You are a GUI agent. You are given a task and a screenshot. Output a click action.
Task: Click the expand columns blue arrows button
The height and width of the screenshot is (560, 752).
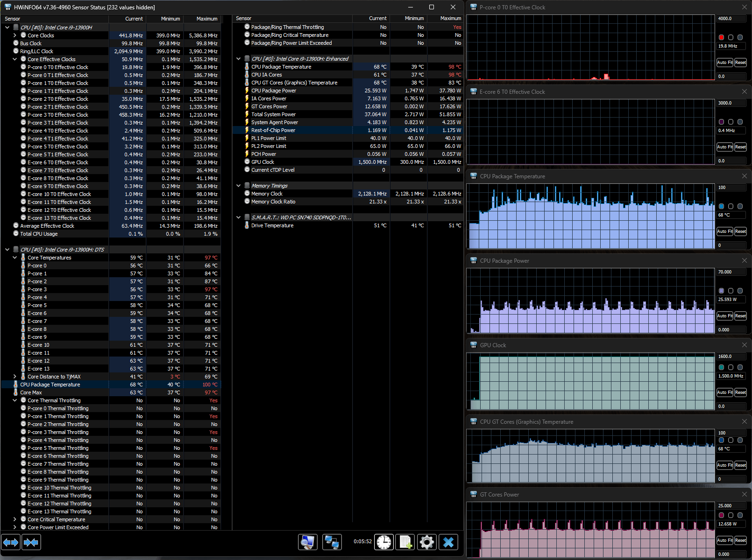pyautogui.click(x=11, y=542)
